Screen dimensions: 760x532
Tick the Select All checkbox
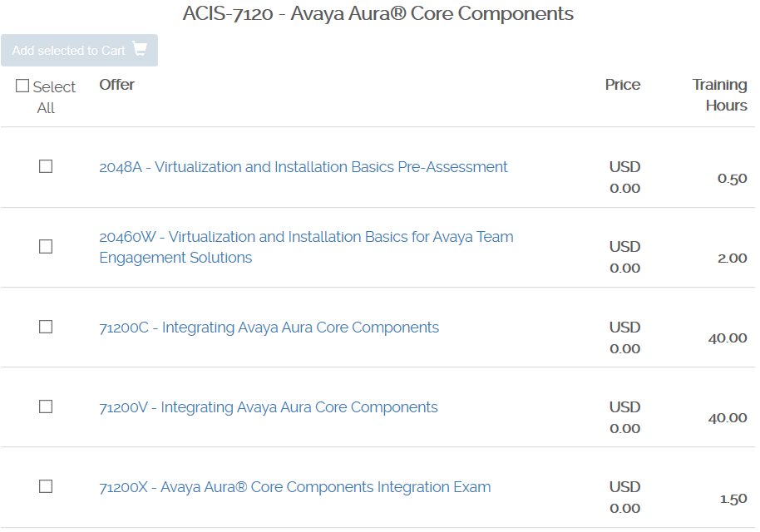click(x=22, y=86)
